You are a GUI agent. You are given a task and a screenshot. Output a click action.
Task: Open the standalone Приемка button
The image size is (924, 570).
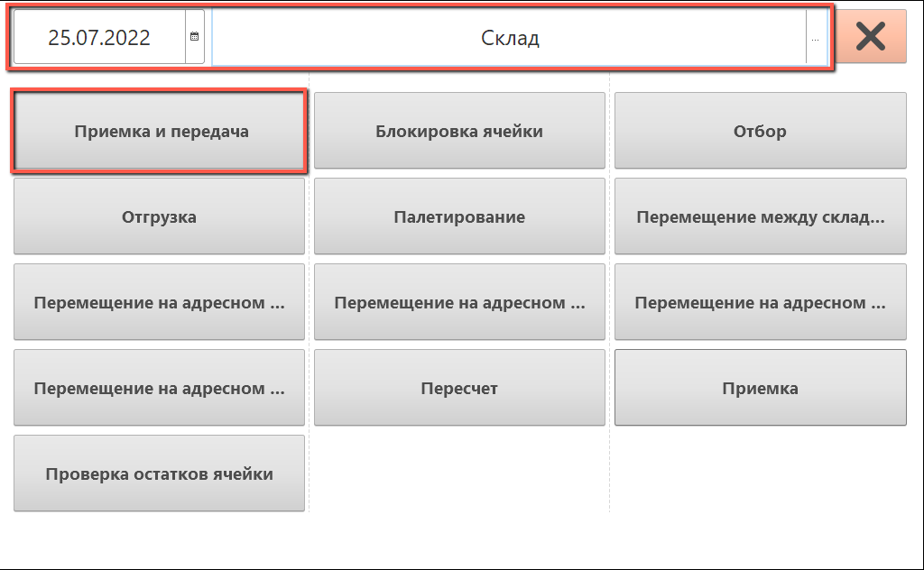coord(760,389)
